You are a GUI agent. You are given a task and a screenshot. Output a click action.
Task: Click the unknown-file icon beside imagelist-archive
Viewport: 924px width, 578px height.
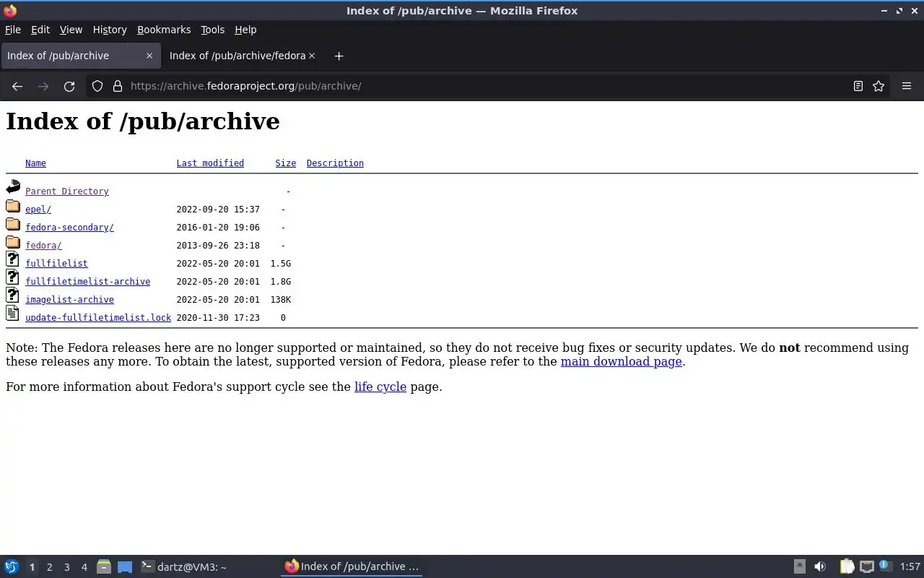[13, 296]
